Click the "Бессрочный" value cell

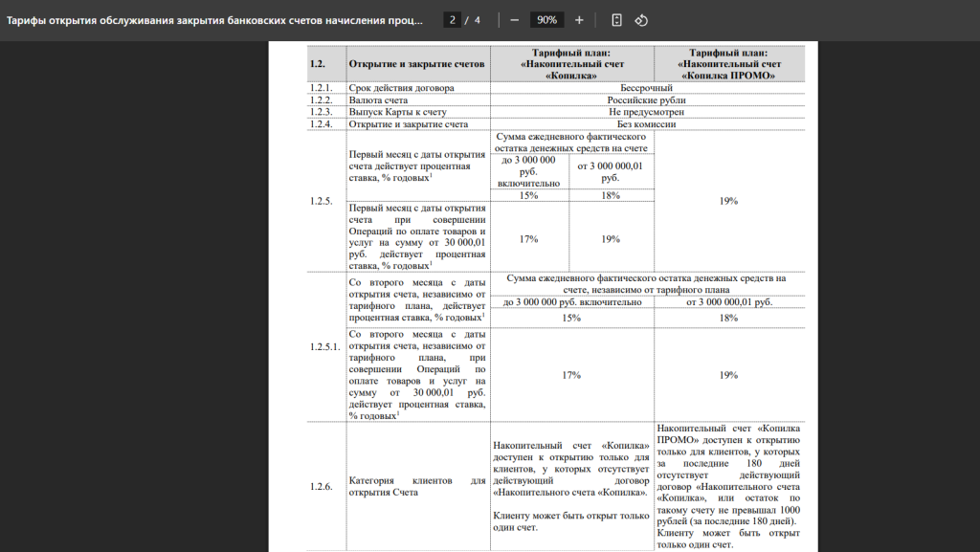point(646,87)
